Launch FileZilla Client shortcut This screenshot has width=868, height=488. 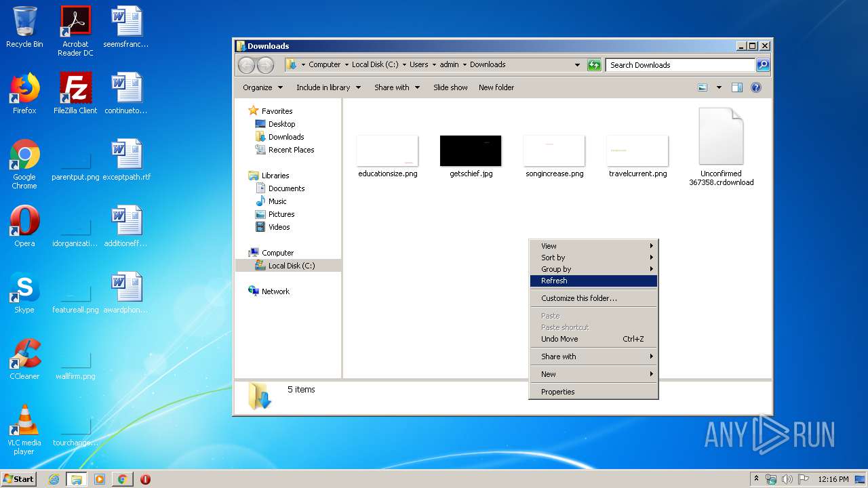tap(75, 94)
